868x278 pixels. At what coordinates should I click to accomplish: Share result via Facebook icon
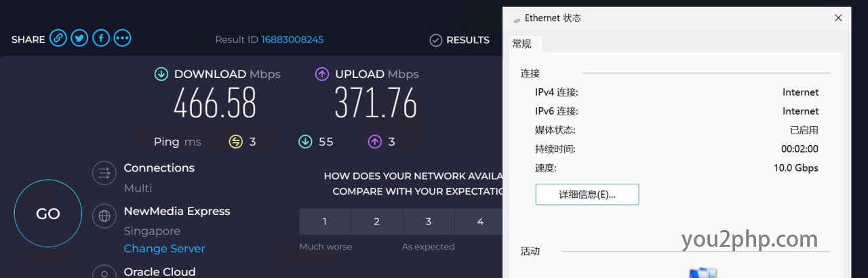click(x=101, y=39)
